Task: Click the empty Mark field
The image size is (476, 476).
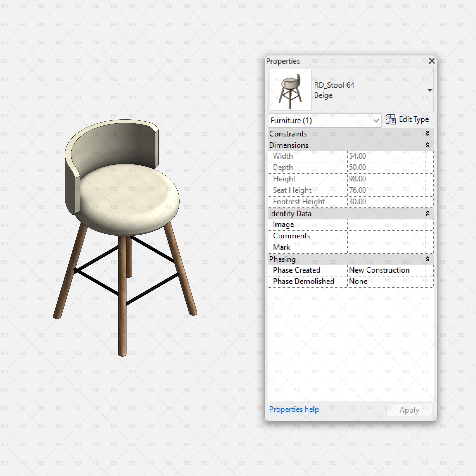Action: point(387,247)
